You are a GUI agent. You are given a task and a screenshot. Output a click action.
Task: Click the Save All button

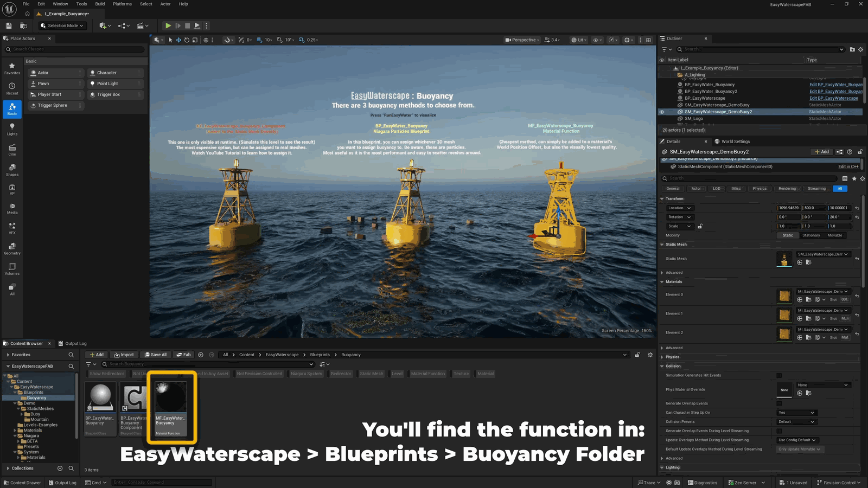coord(156,355)
